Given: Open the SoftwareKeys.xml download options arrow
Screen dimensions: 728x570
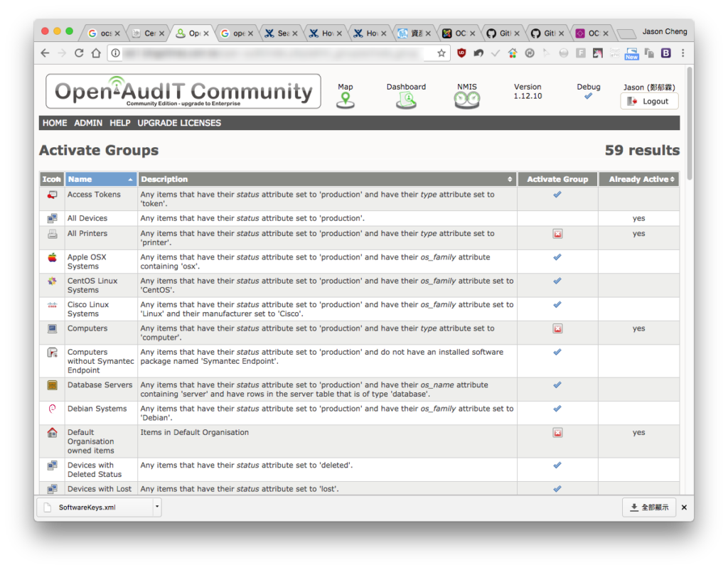Looking at the screenshot, I should pos(157,507).
